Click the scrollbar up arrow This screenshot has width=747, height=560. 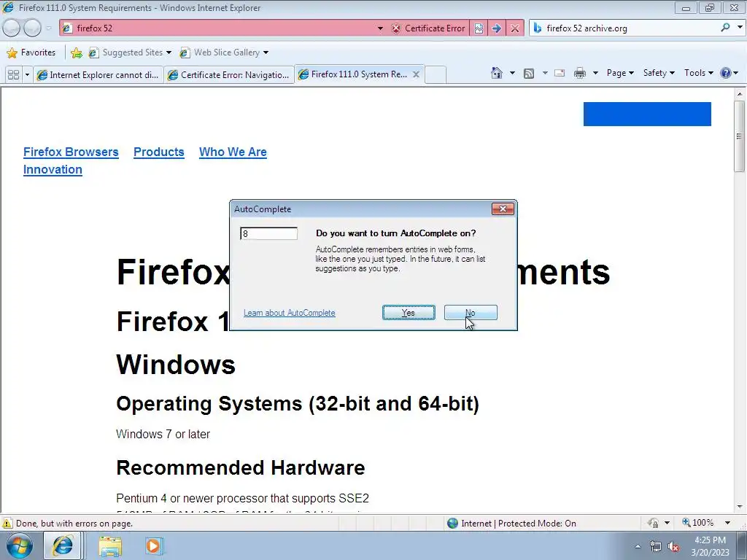(740, 94)
